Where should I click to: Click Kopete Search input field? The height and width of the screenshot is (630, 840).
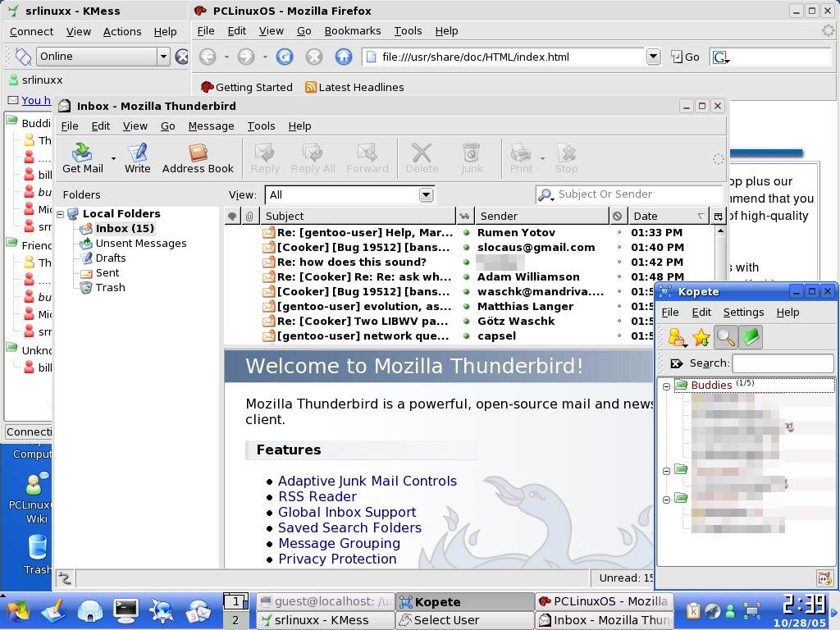tap(783, 363)
